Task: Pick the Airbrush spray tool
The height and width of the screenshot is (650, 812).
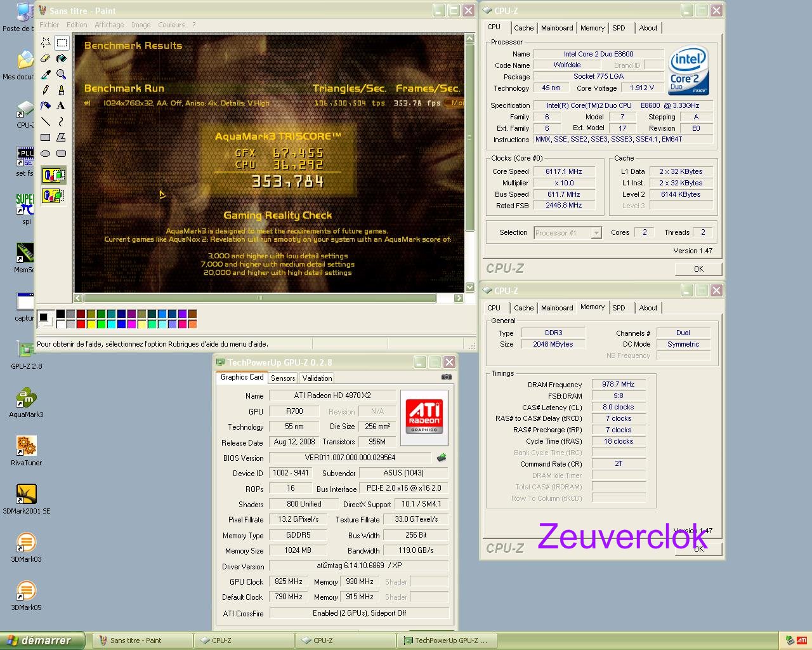Action: [x=46, y=106]
